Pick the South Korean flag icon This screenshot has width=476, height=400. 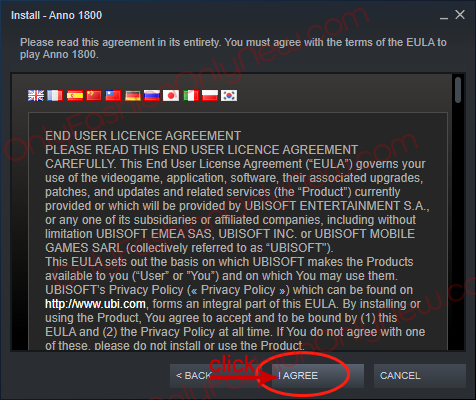(x=229, y=96)
